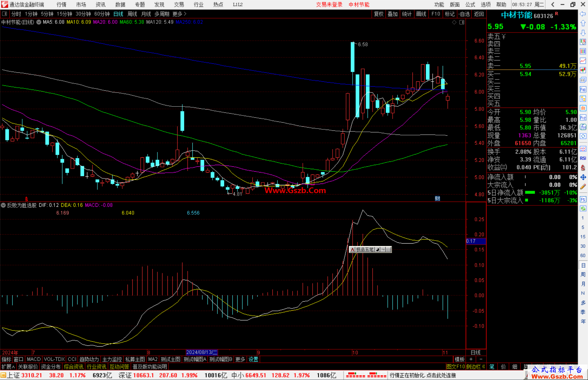
Task: Select the 月 monthly period in sidebar
Action: pyautogui.click(x=583, y=284)
